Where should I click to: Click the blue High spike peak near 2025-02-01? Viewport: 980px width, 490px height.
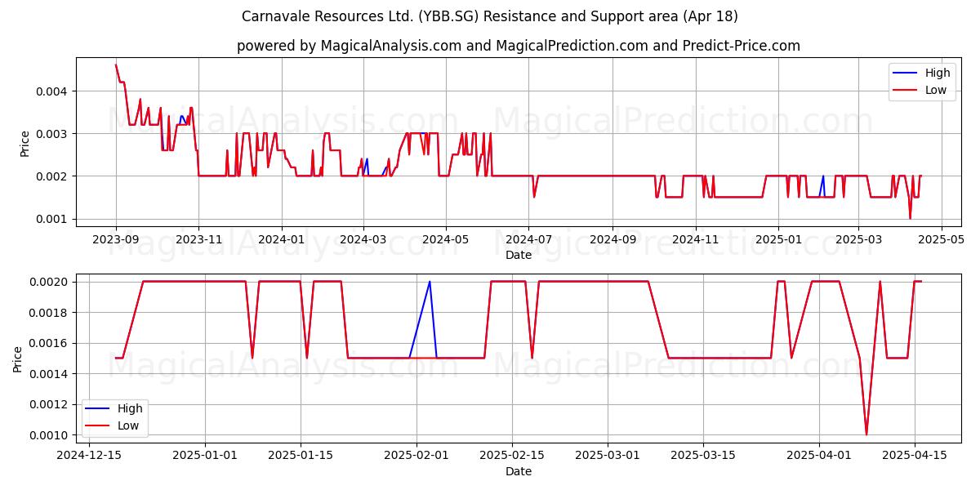(430, 282)
